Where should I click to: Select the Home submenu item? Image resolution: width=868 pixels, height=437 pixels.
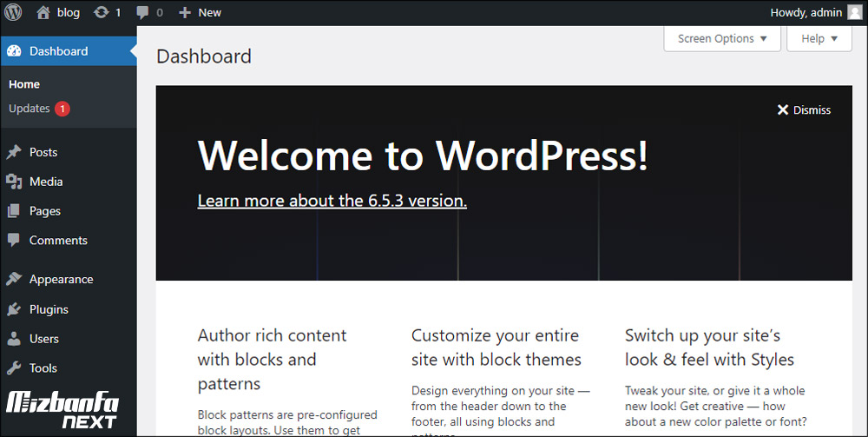click(x=24, y=84)
